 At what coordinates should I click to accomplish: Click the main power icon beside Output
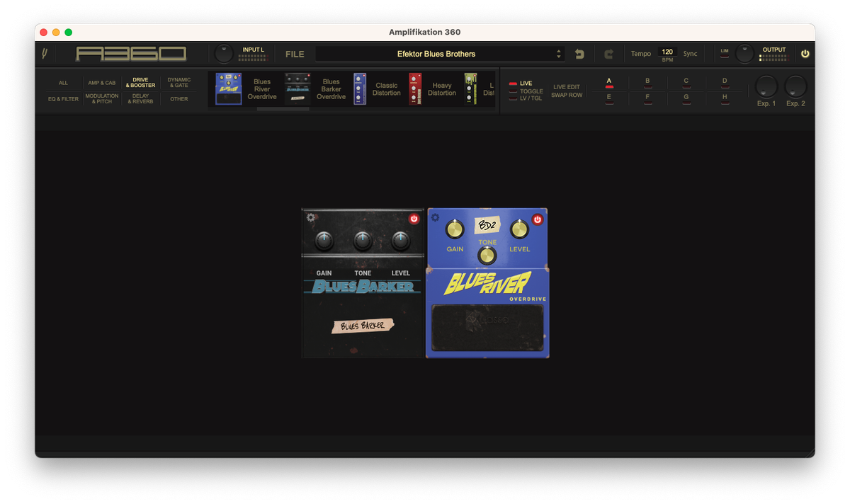pyautogui.click(x=805, y=54)
